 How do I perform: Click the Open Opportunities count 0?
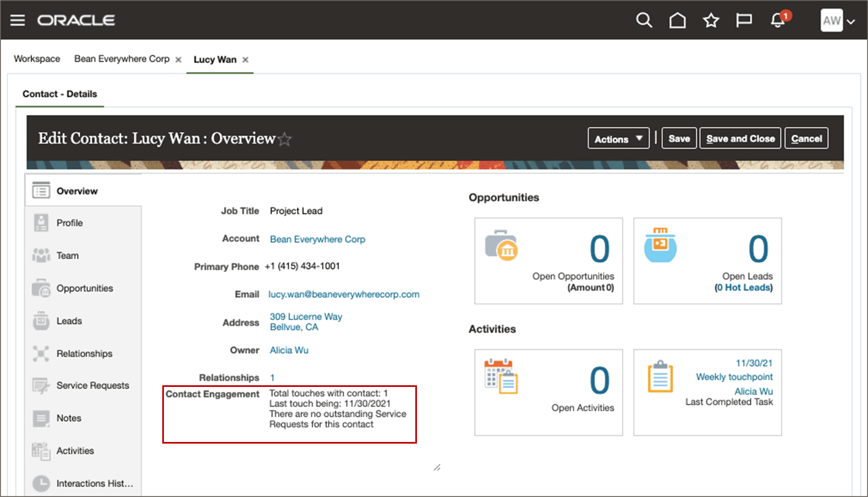point(600,249)
